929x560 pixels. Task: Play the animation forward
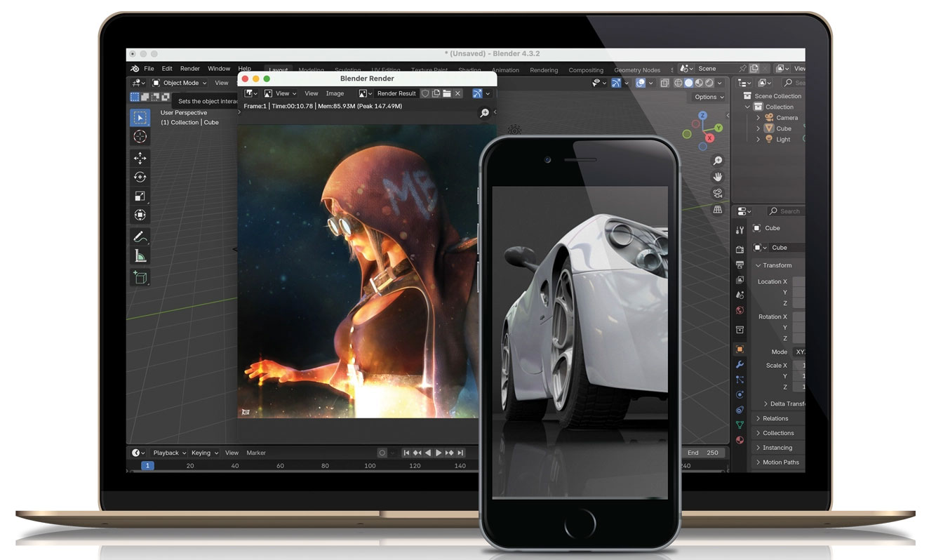coord(439,453)
